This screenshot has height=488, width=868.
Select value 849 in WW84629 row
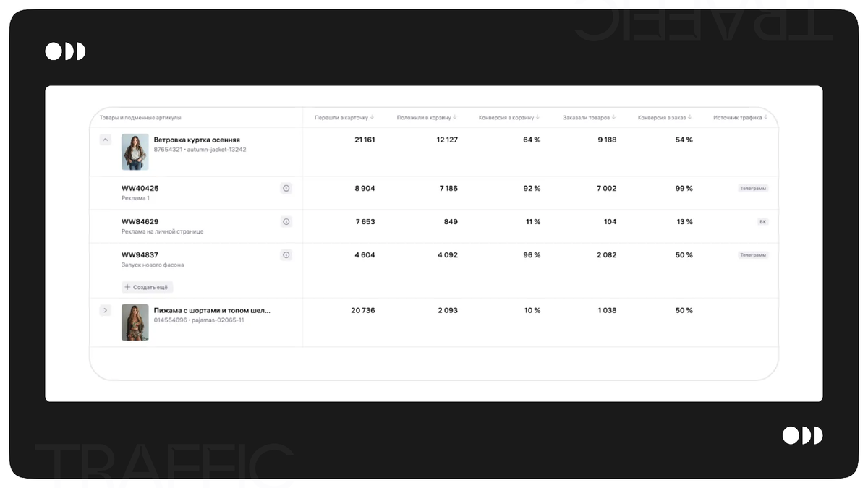click(x=451, y=221)
